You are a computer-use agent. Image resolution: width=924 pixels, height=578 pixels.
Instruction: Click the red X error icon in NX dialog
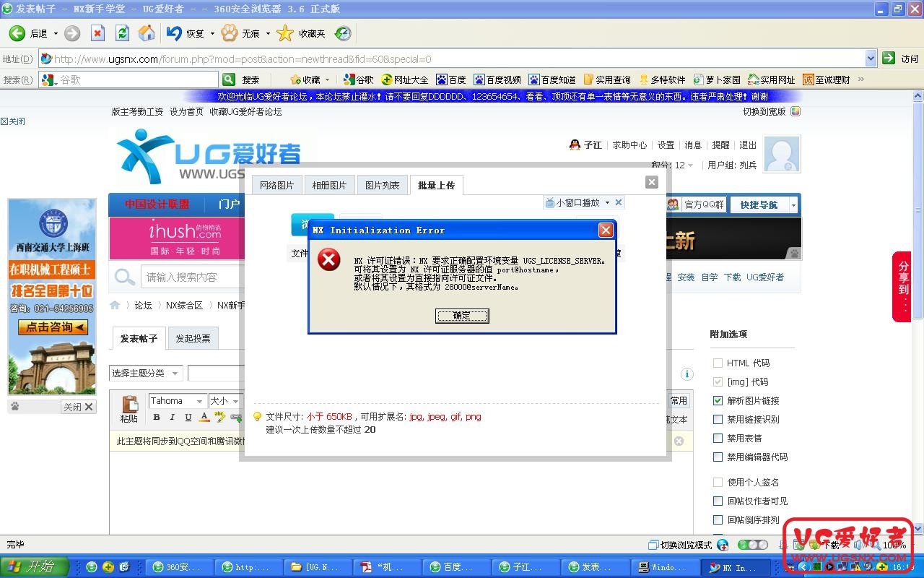(329, 259)
